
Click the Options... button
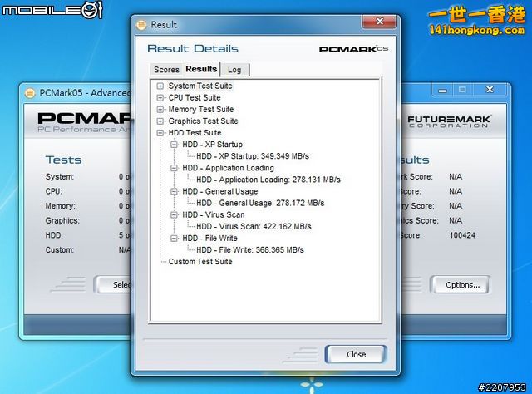(462, 284)
